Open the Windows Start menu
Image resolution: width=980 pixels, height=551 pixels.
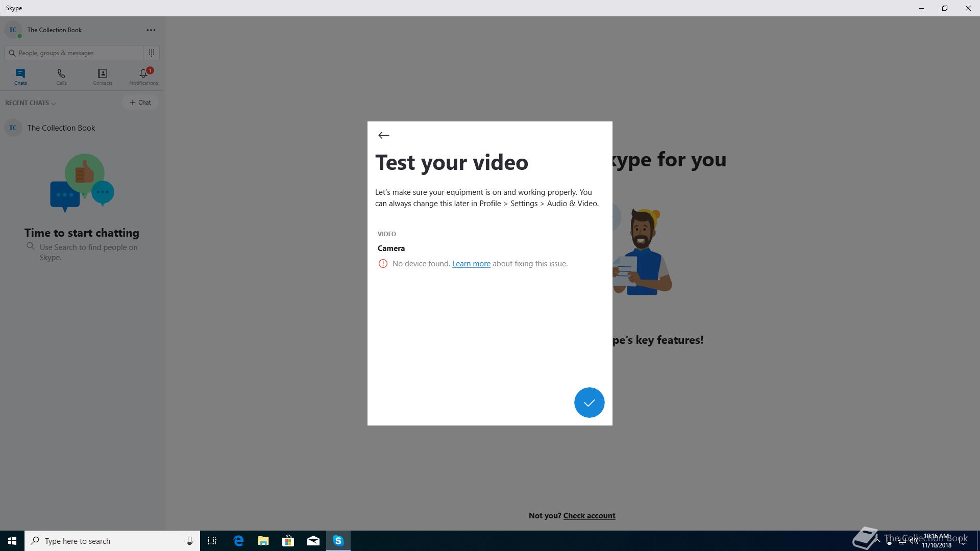coord(12,541)
